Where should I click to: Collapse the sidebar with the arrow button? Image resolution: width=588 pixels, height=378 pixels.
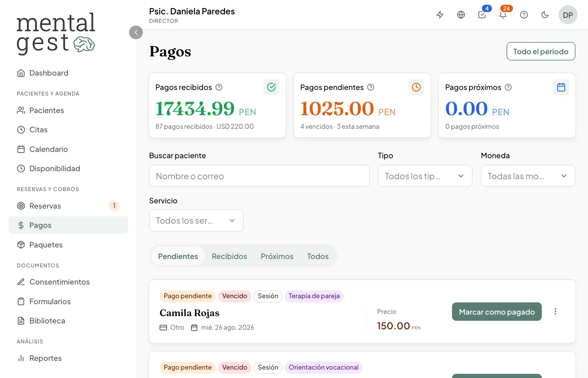[x=136, y=32]
